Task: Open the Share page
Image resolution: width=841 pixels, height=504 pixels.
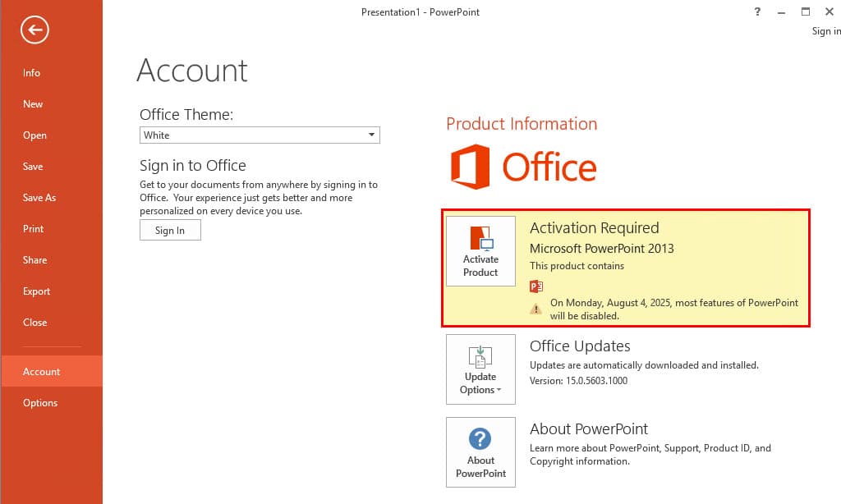Action: pos(34,260)
